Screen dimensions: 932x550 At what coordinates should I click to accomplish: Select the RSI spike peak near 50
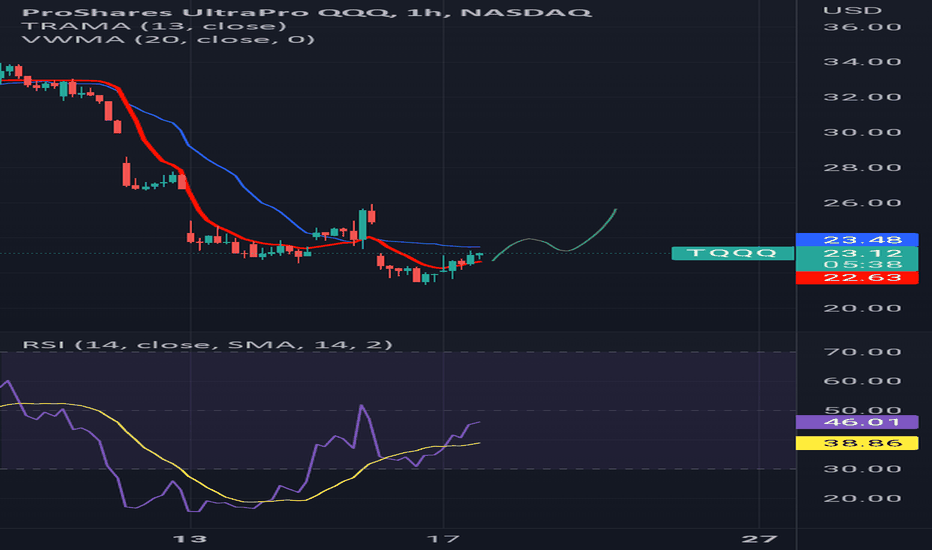point(361,406)
